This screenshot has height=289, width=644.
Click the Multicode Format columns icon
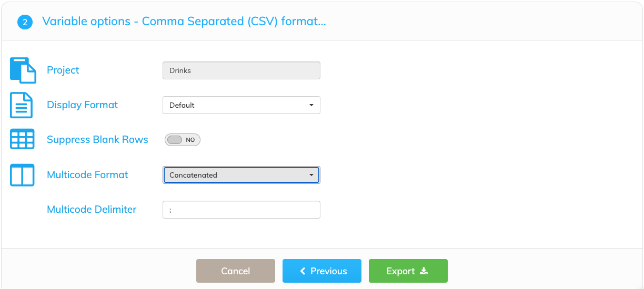(22, 175)
